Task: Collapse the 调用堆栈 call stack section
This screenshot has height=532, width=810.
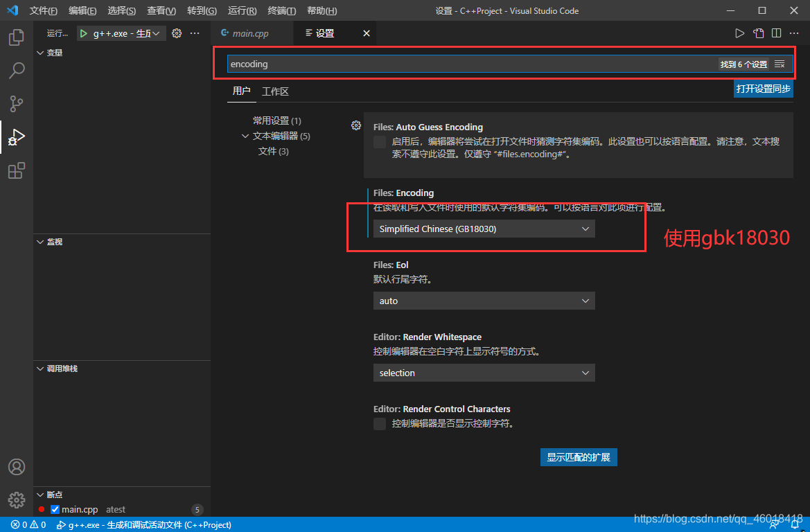Action: pyautogui.click(x=40, y=369)
